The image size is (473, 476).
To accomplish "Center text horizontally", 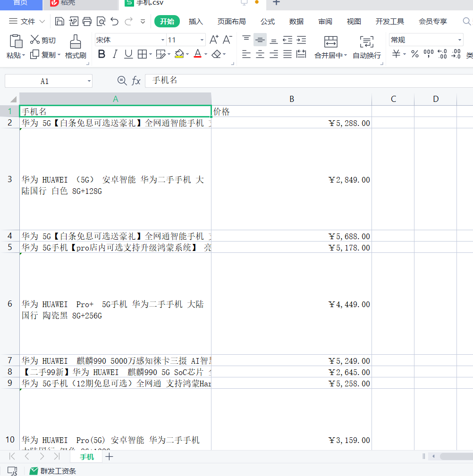I will (260, 54).
